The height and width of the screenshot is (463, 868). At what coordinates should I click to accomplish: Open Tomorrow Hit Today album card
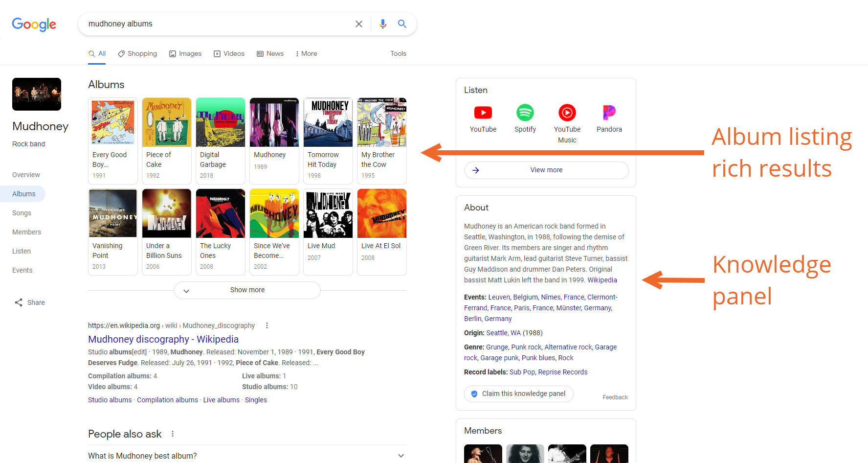click(x=328, y=141)
